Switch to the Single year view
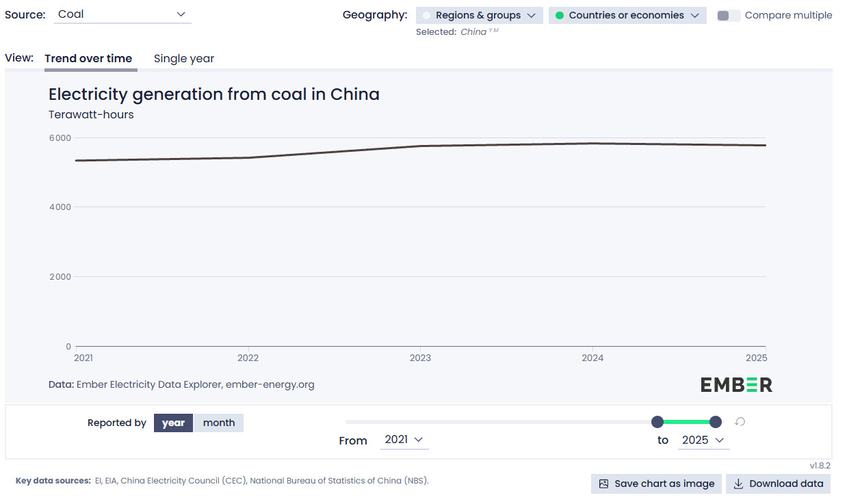The height and width of the screenshot is (504, 860). pyautogui.click(x=184, y=59)
